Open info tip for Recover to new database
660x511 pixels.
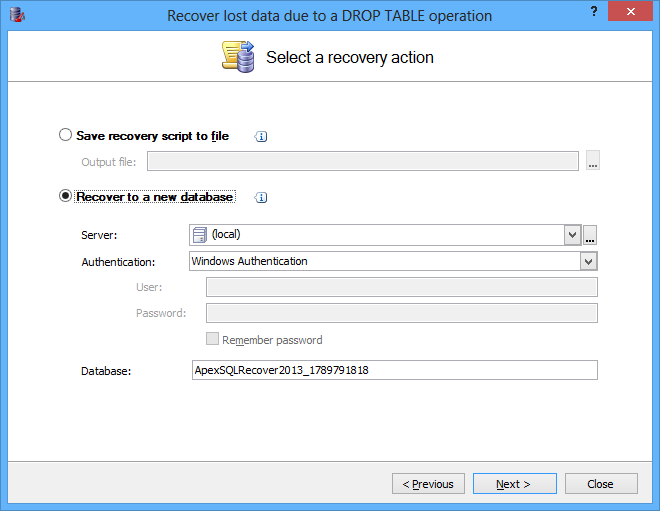coord(261,197)
